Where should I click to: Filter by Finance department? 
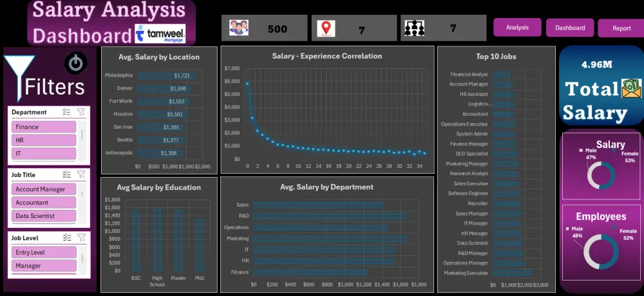(x=44, y=127)
